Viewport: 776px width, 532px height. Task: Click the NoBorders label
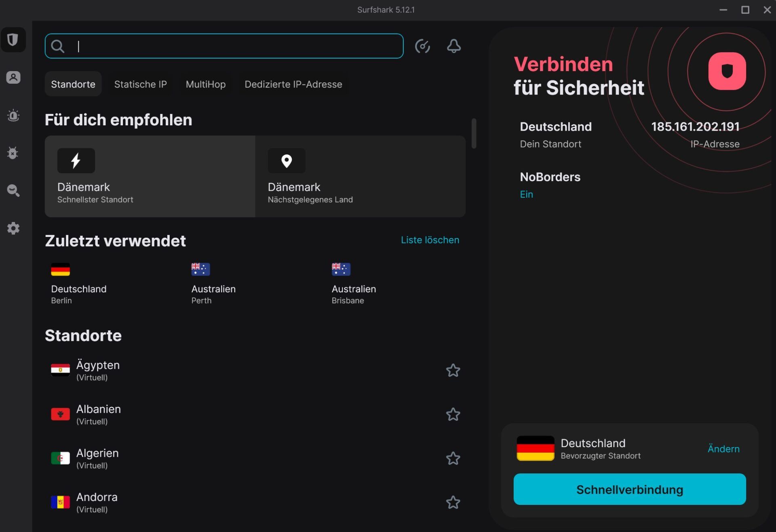click(x=550, y=177)
